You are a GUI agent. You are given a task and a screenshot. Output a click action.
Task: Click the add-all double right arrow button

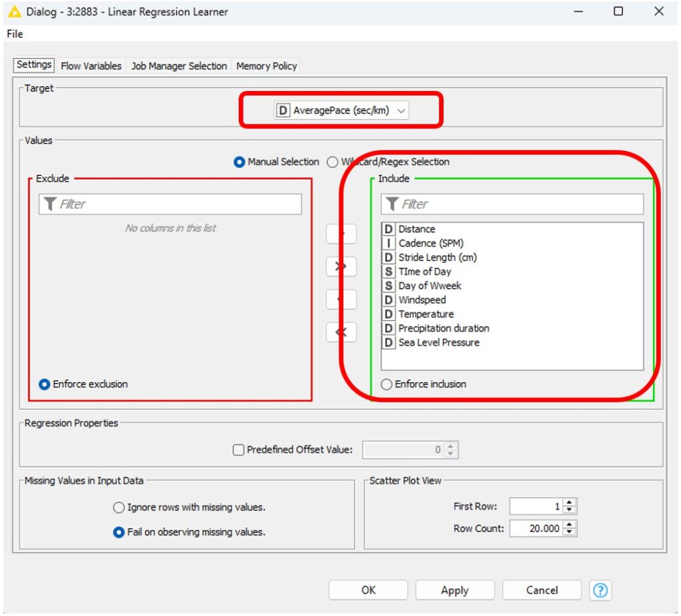[341, 266]
